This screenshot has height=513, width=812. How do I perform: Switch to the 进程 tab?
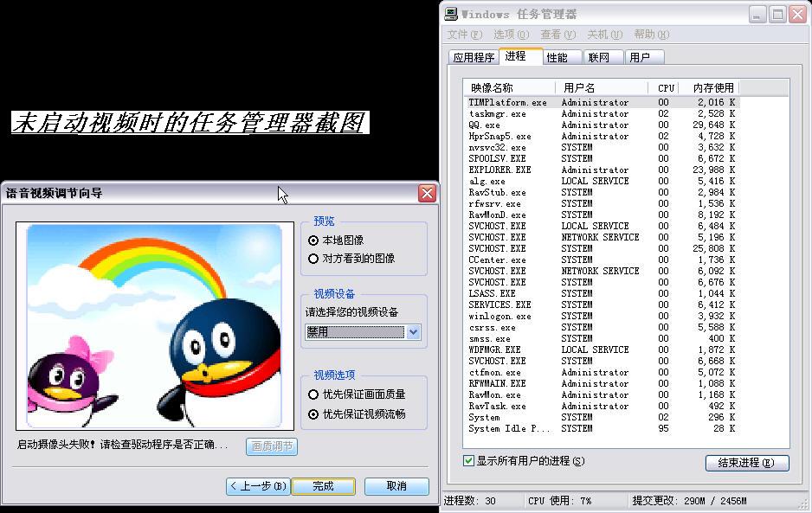tap(520, 56)
